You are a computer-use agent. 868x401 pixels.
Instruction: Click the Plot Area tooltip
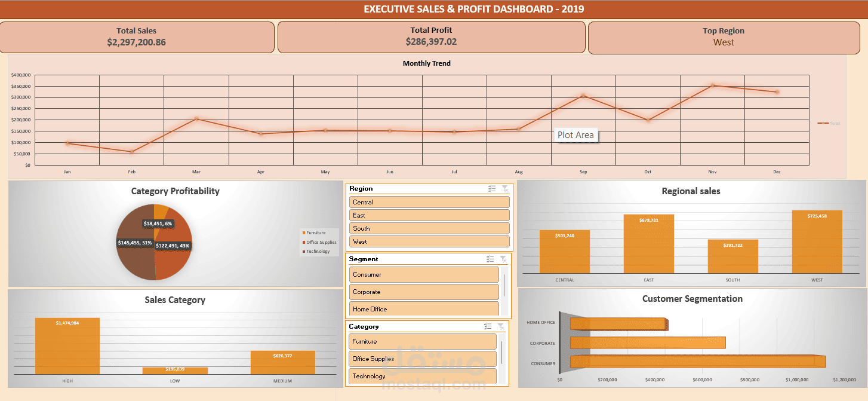575,135
